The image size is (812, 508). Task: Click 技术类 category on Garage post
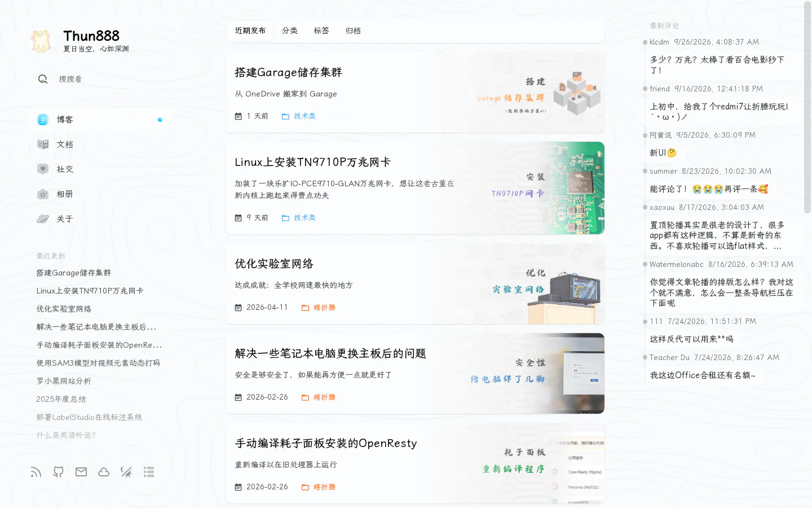click(304, 116)
